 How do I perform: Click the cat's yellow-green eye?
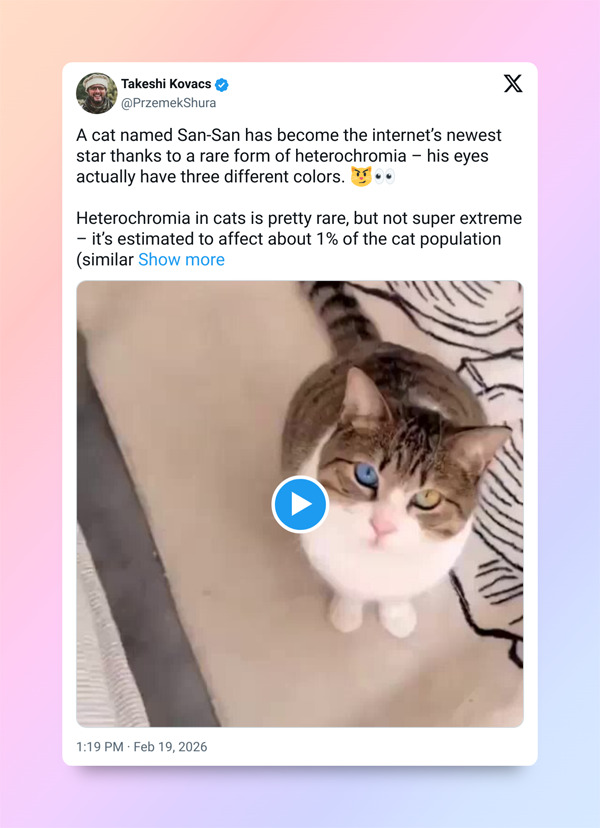pyautogui.click(x=427, y=499)
